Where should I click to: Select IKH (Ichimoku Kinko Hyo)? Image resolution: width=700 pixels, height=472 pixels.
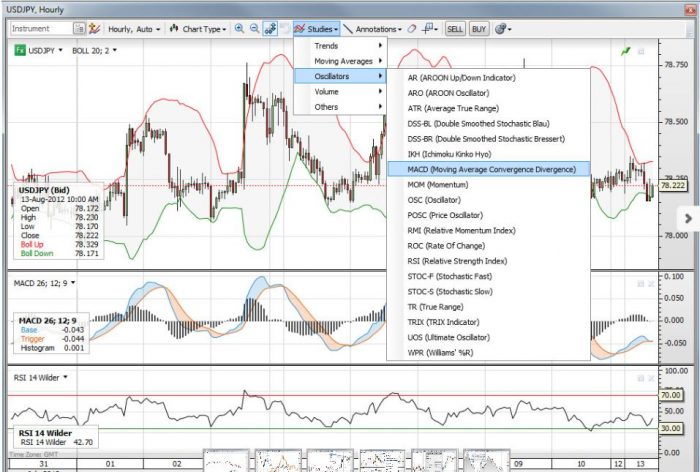tap(488, 154)
